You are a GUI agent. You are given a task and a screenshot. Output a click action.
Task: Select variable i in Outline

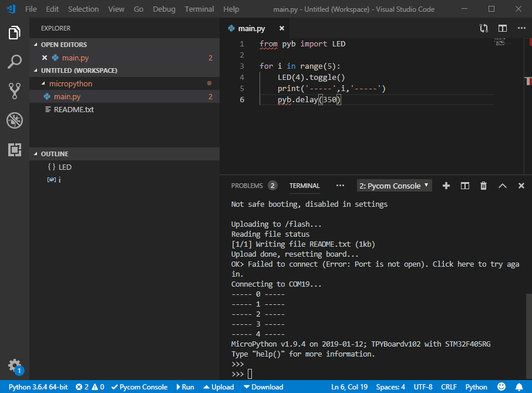pyautogui.click(x=124, y=180)
